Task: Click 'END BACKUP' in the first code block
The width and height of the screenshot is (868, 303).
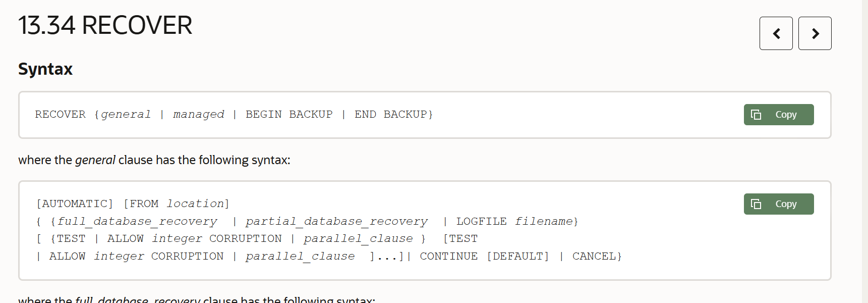Action: (391, 115)
